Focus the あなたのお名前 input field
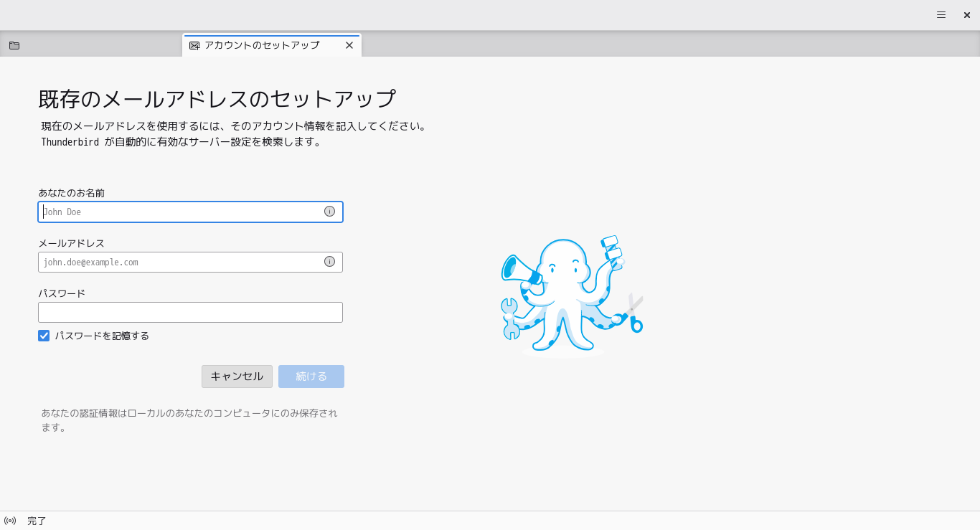The width and height of the screenshot is (980, 530). [190, 212]
